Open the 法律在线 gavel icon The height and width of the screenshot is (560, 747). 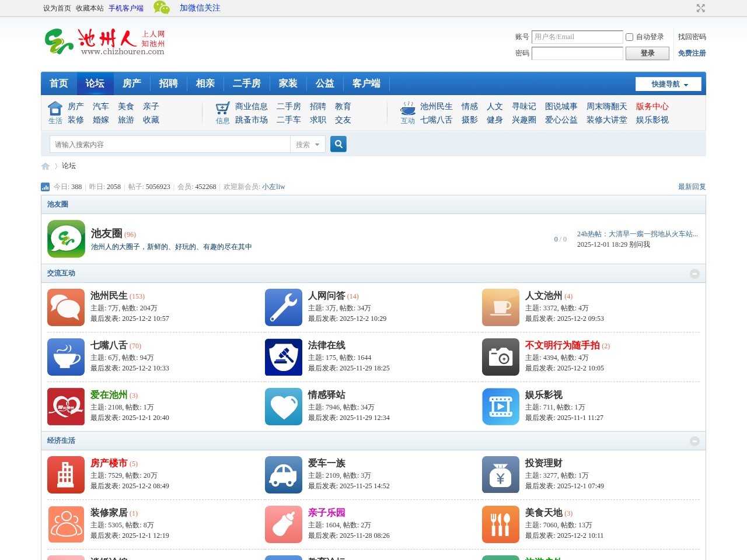click(284, 357)
